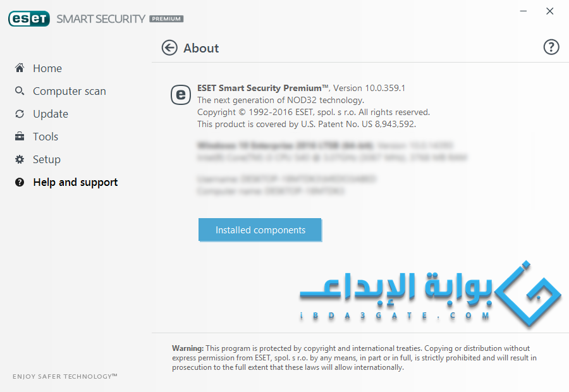Open the Tools menu entry
This screenshot has width=569, height=392.
point(46,137)
